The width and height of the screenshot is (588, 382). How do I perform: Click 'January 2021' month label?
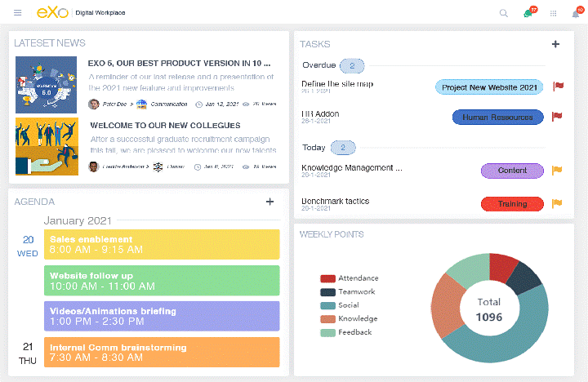click(x=78, y=221)
